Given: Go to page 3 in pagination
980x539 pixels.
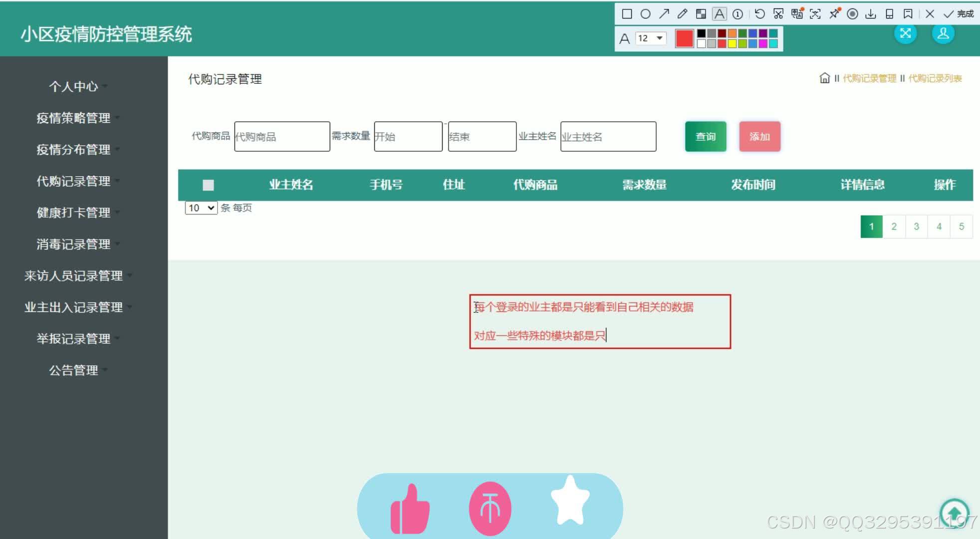Looking at the screenshot, I should 916,227.
